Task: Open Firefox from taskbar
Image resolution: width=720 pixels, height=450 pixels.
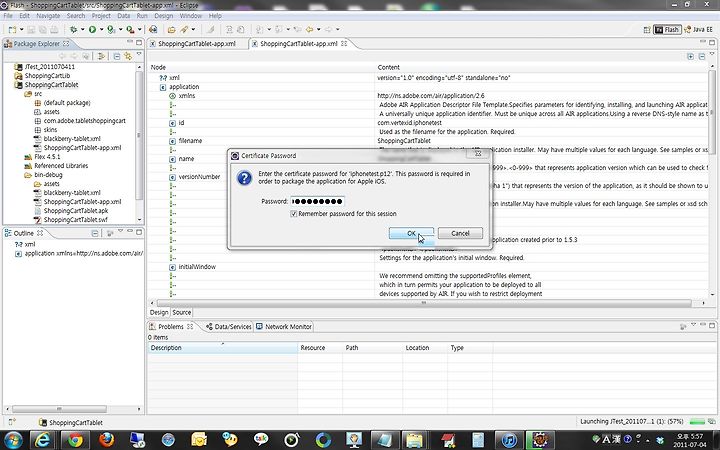Action: coord(107,440)
